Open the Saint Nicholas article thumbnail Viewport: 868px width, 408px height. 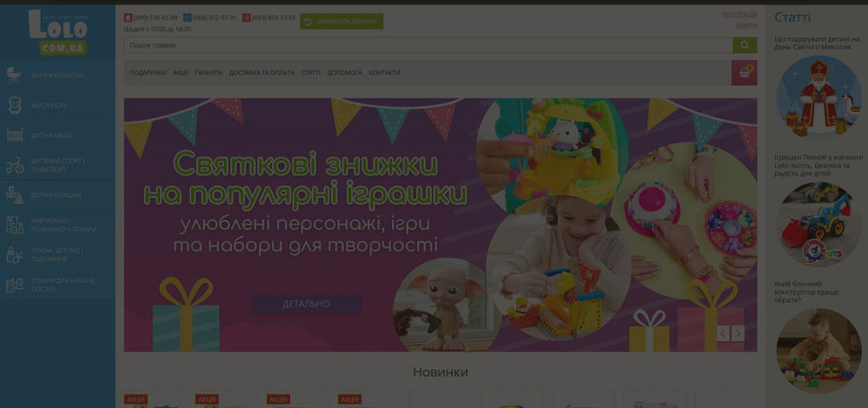click(x=818, y=97)
